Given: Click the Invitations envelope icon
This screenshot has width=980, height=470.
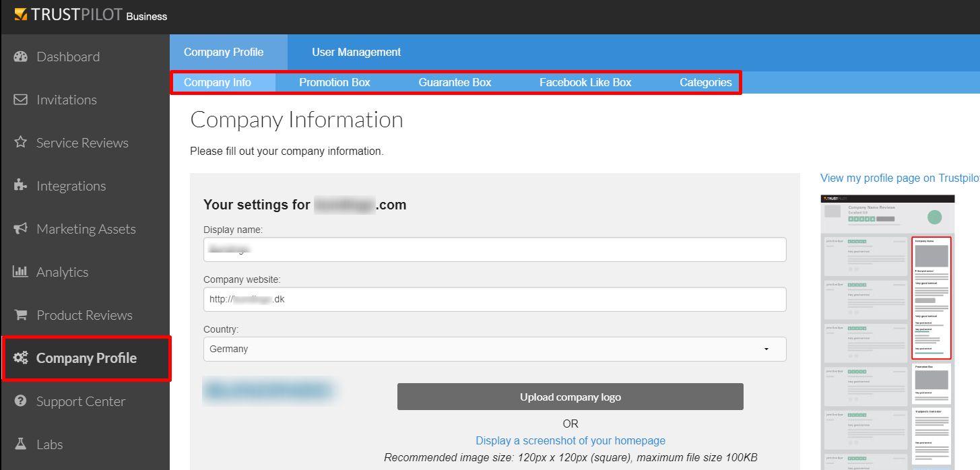Looking at the screenshot, I should click(x=21, y=100).
